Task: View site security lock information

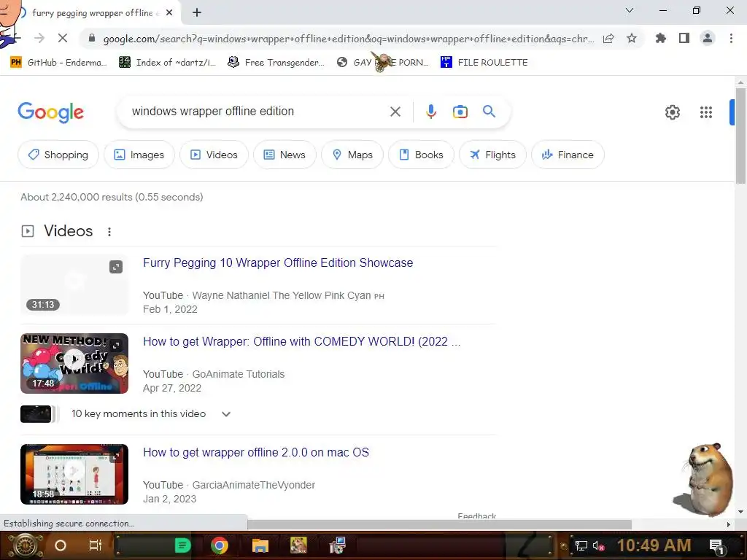Action: (92, 39)
